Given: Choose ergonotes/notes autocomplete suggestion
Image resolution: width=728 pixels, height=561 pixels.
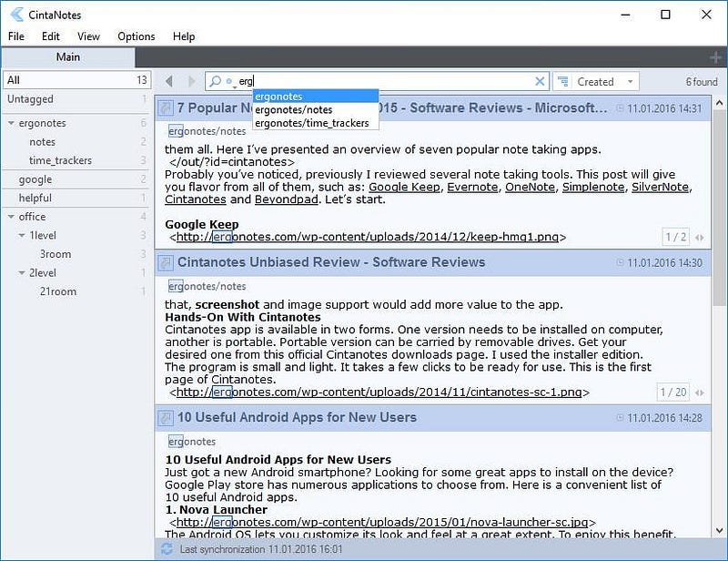Looking at the screenshot, I should [316, 109].
